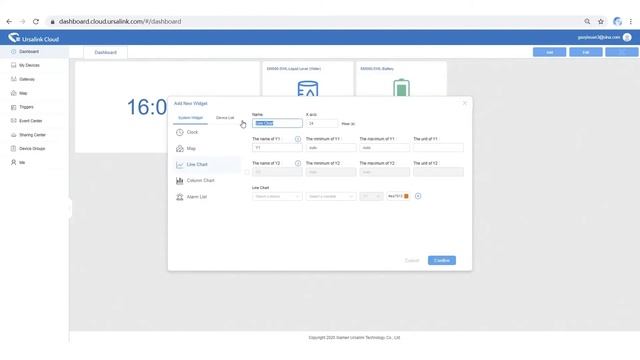Viewport: 640px width, 360px height.
Task: Click the orange line color swatch
Action: click(406, 196)
